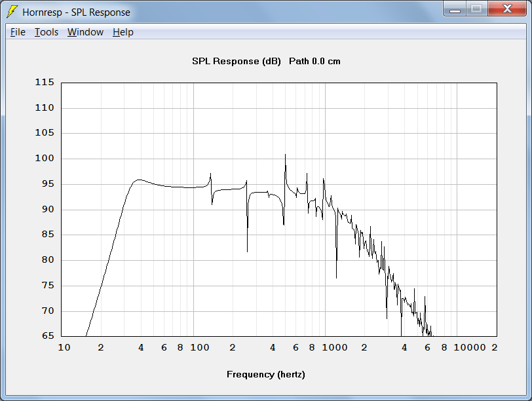532x401 pixels.
Task: Click the 'Hornresp - SPL Response' title text
Action: coord(77,12)
